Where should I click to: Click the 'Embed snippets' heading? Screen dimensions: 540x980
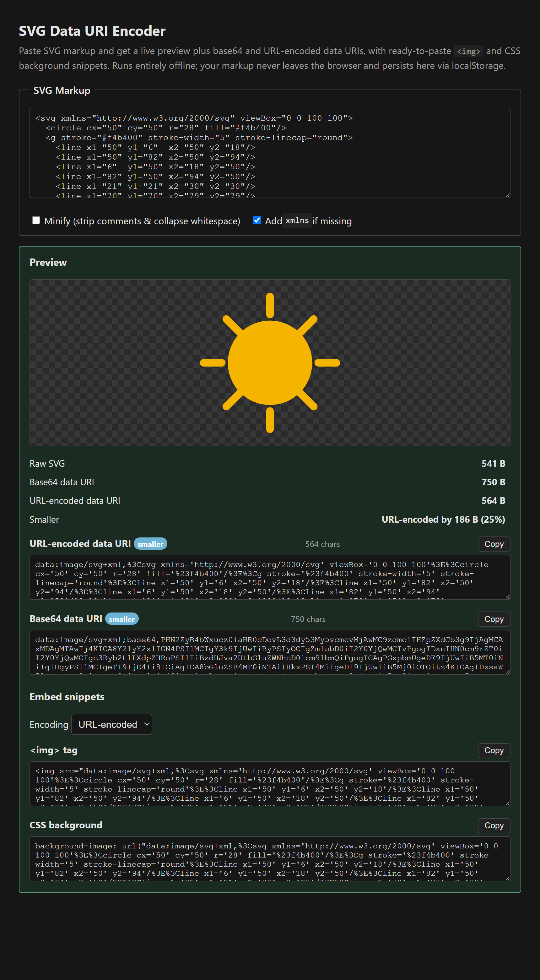coord(67,697)
